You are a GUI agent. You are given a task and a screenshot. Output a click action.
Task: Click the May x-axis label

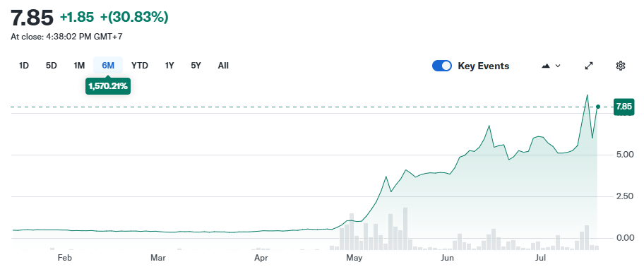click(354, 258)
